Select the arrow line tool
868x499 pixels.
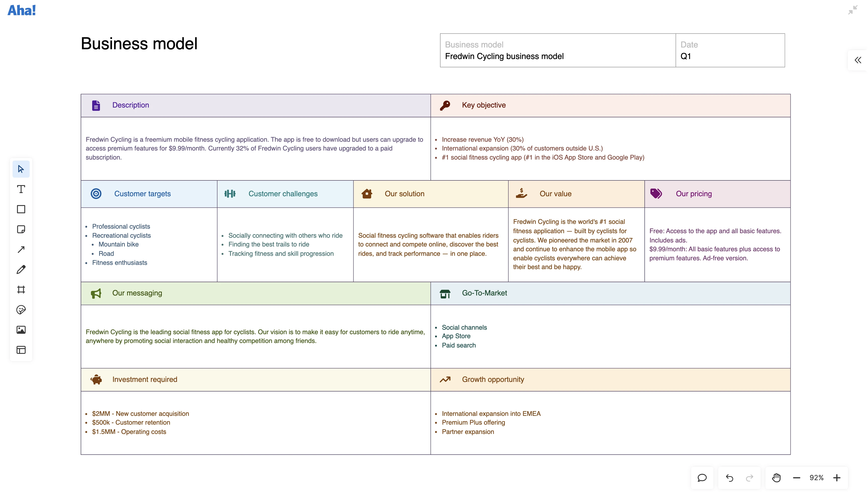21,249
